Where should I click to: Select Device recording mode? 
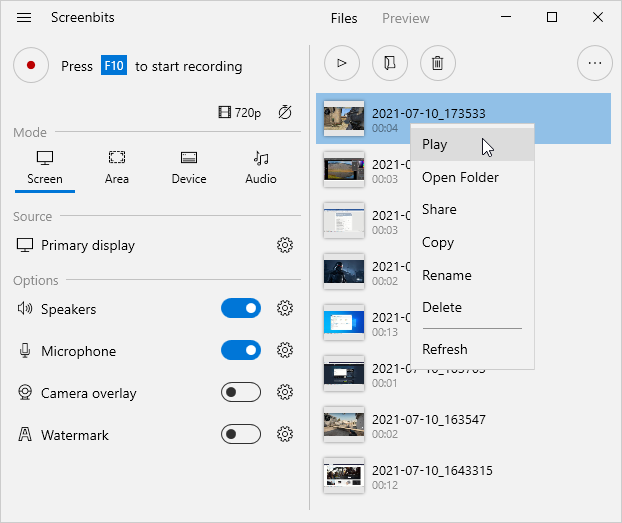pyautogui.click(x=189, y=168)
